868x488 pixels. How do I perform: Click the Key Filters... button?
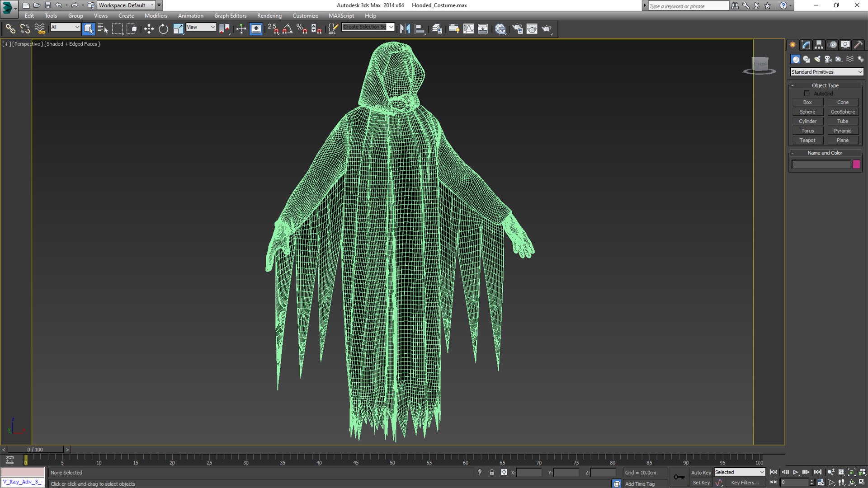(x=745, y=483)
